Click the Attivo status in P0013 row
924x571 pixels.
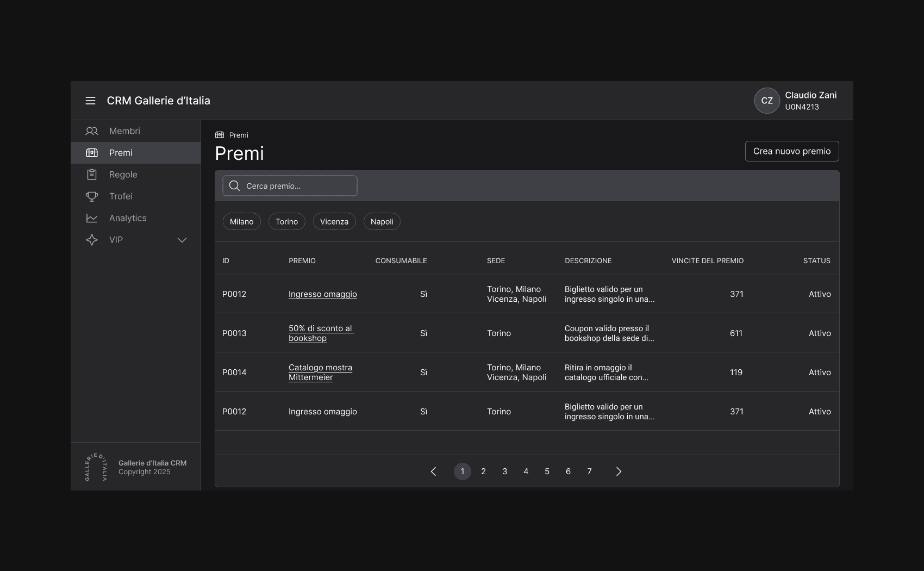tap(820, 333)
